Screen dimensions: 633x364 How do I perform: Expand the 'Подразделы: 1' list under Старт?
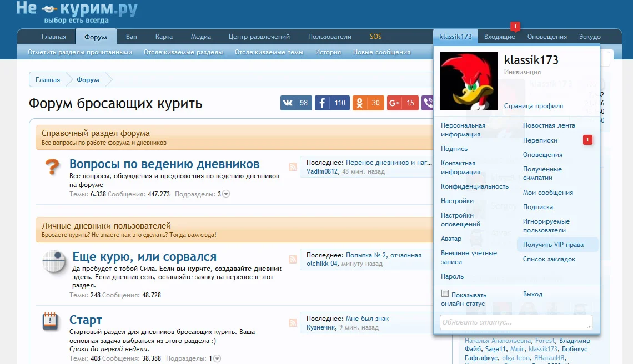[x=217, y=358]
